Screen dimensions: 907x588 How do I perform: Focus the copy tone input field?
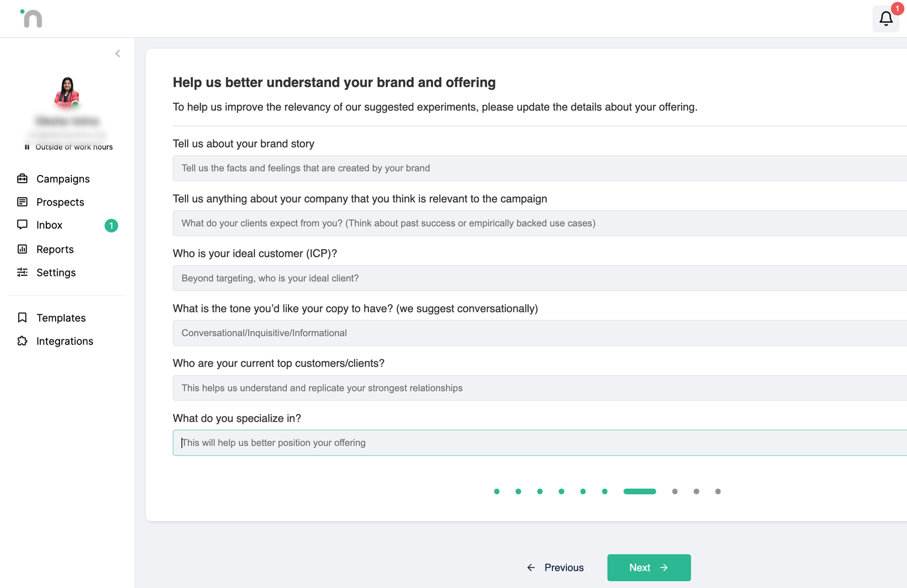point(540,333)
